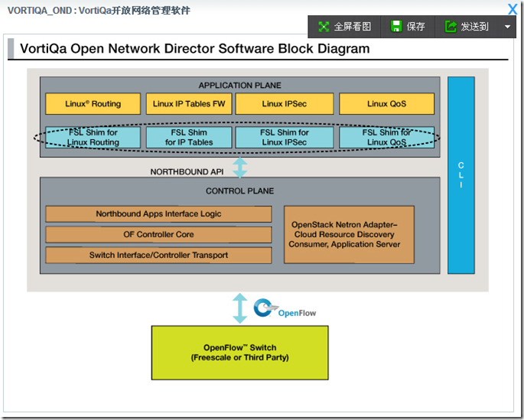
Task: Click FSL Shim for Linux IPSec block
Action: click(x=285, y=138)
